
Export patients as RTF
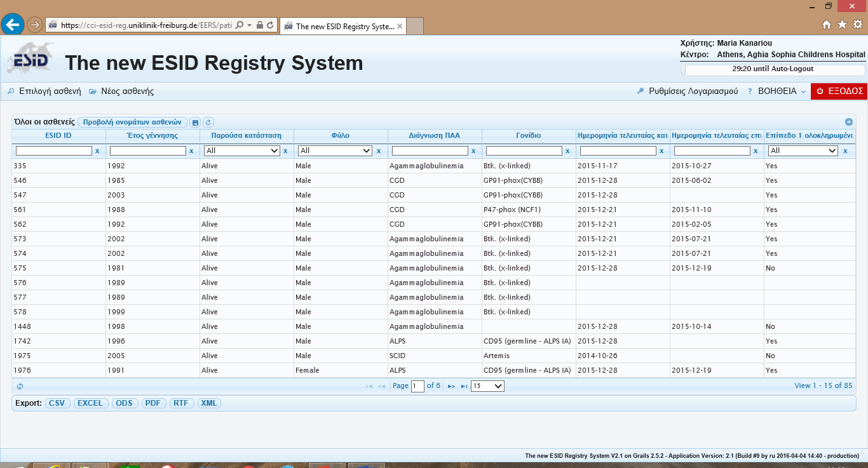181,403
